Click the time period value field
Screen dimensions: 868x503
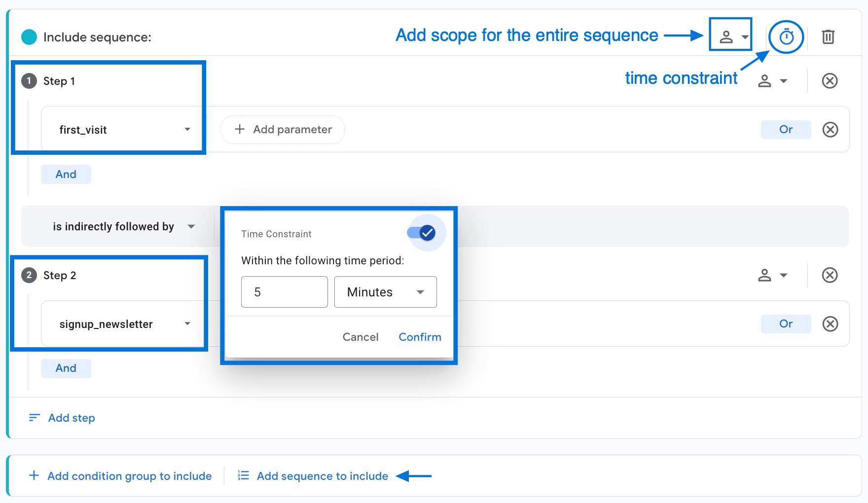(285, 292)
